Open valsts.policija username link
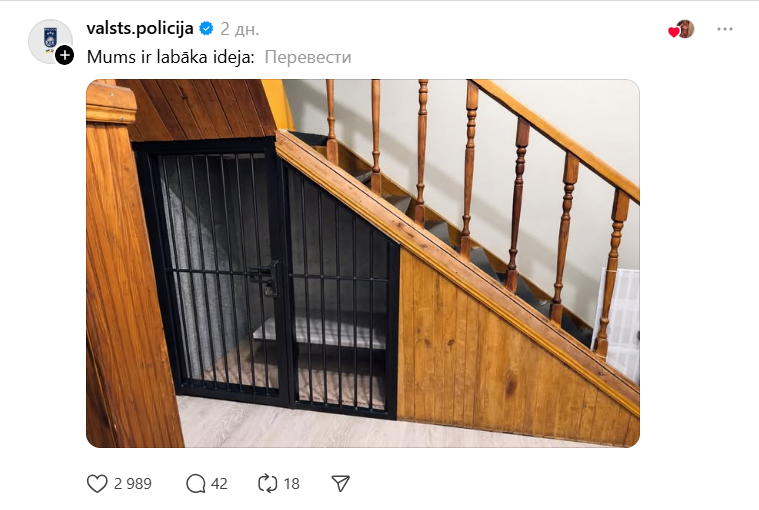759x510 pixels. click(x=140, y=29)
